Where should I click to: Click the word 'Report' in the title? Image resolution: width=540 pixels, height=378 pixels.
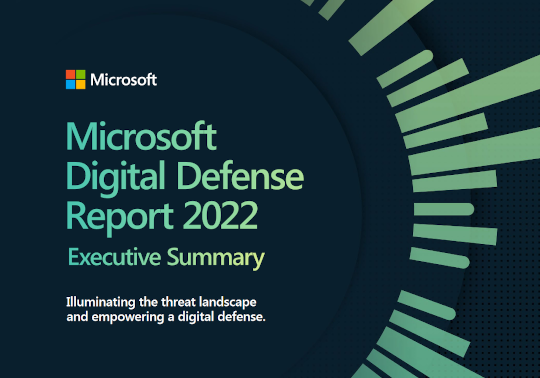click(120, 218)
